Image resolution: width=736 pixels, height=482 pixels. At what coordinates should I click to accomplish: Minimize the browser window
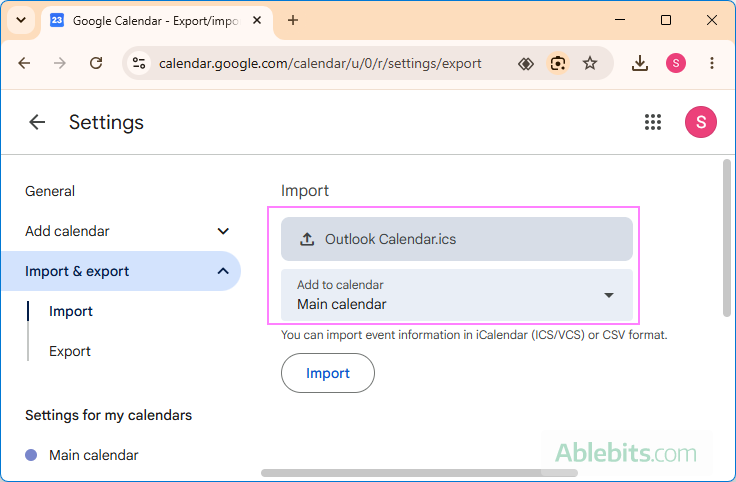pyautogui.click(x=620, y=20)
